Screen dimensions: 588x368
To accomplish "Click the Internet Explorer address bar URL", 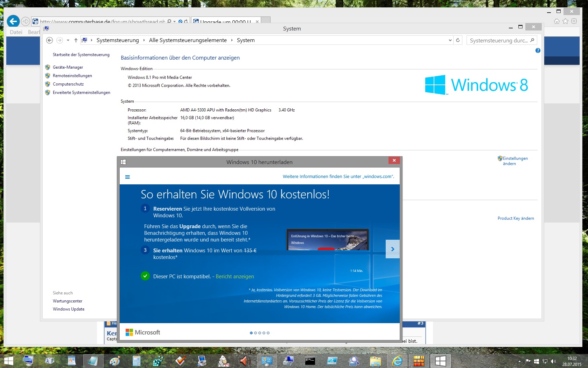I will coord(102,21).
